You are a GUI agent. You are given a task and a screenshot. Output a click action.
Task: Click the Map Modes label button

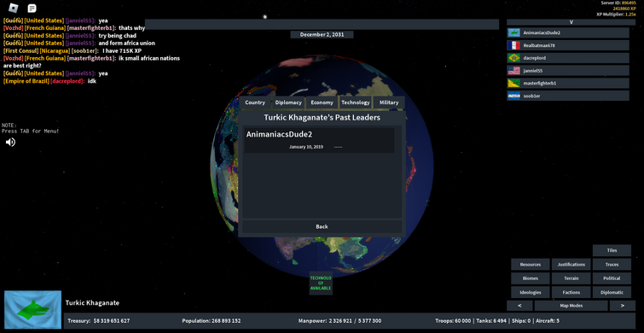pos(571,306)
